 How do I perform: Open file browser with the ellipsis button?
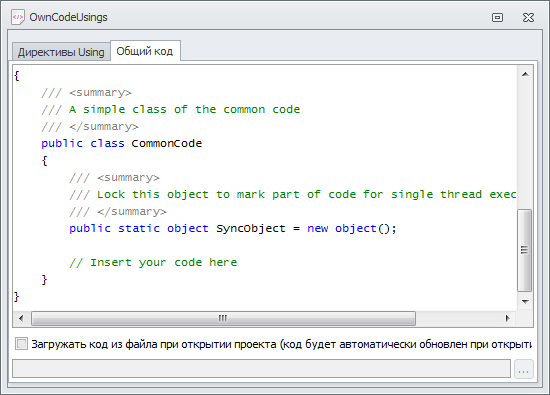(x=524, y=369)
